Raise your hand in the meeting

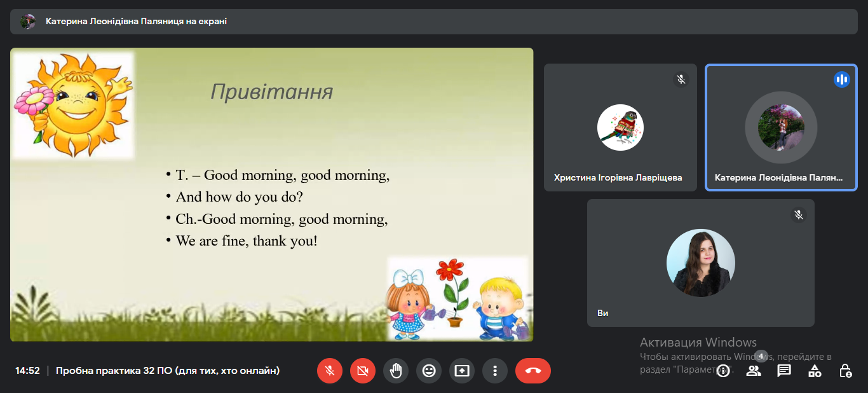point(396,371)
